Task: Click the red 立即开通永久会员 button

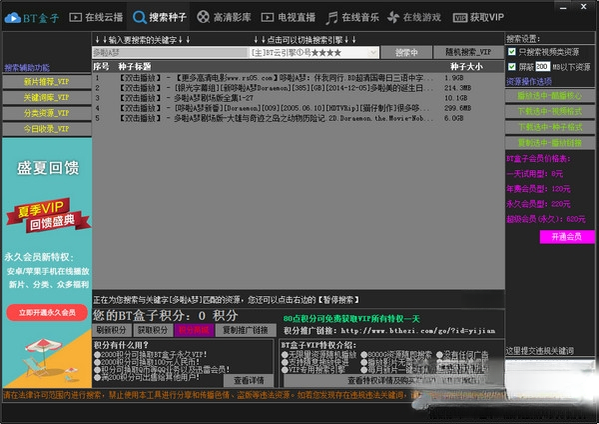Action: click(47, 312)
